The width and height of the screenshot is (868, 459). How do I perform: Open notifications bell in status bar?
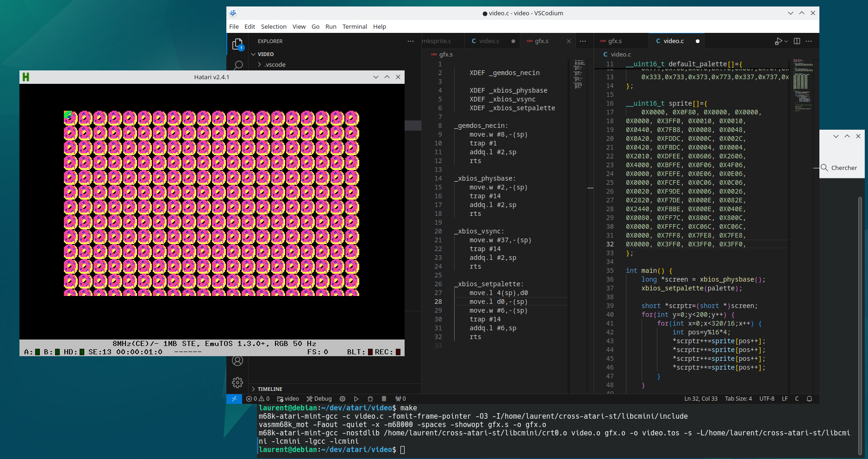point(809,399)
